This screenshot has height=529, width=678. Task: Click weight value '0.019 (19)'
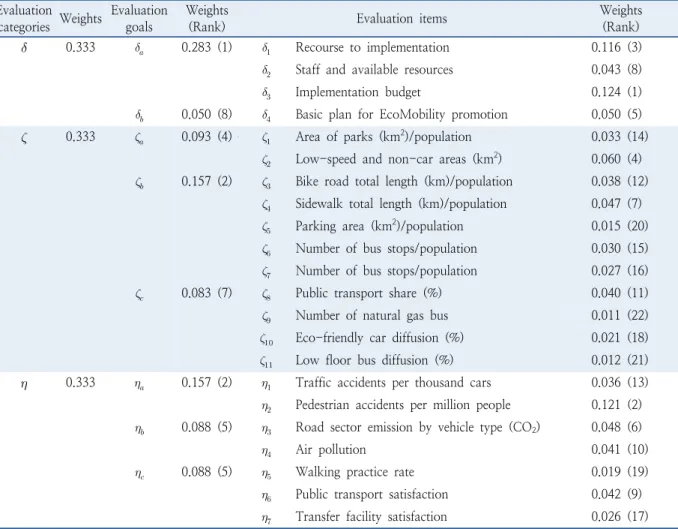point(620,472)
